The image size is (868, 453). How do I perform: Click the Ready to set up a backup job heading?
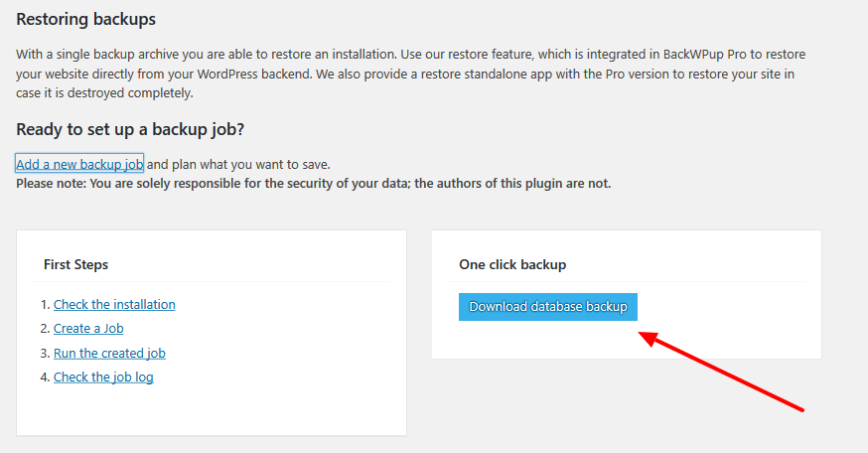(130, 129)
